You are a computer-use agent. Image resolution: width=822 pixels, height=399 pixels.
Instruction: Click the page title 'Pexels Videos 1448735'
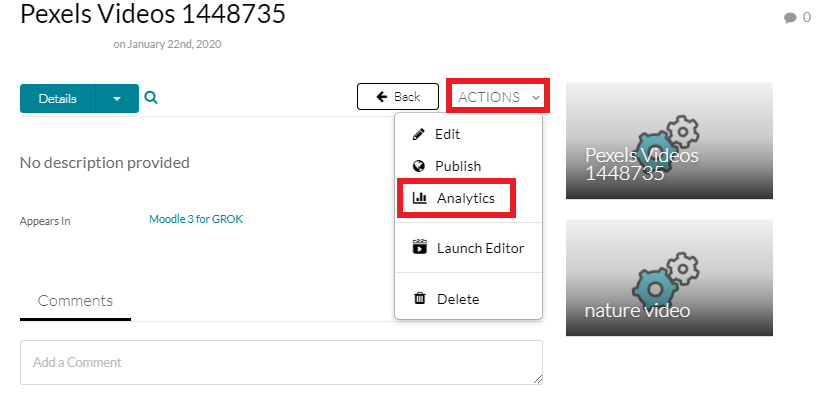click(x=153, y=13)
